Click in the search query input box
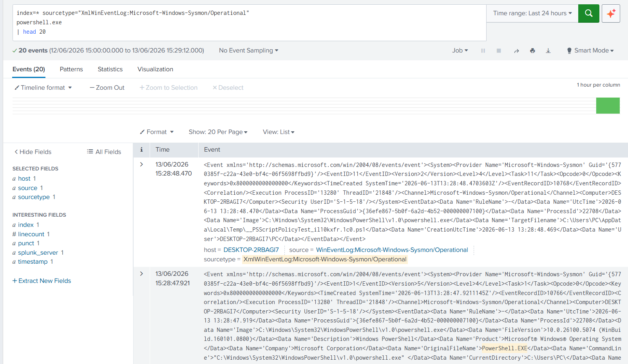 point(250,23)
